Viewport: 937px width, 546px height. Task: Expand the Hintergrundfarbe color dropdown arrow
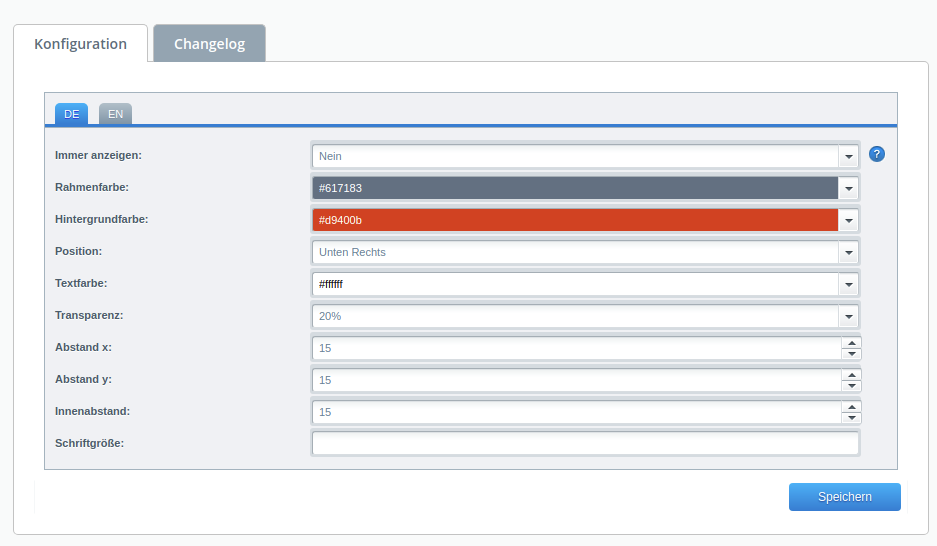[x=849, y=220]
